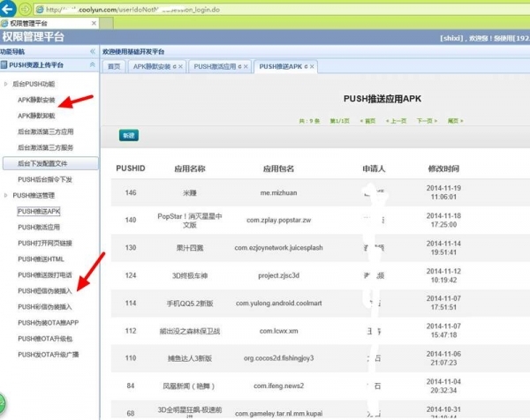Viewport: 530px width, 420px height.
Task: Collapse the PUSH资源上传平台 section chevron
Action: coord(93,65)
